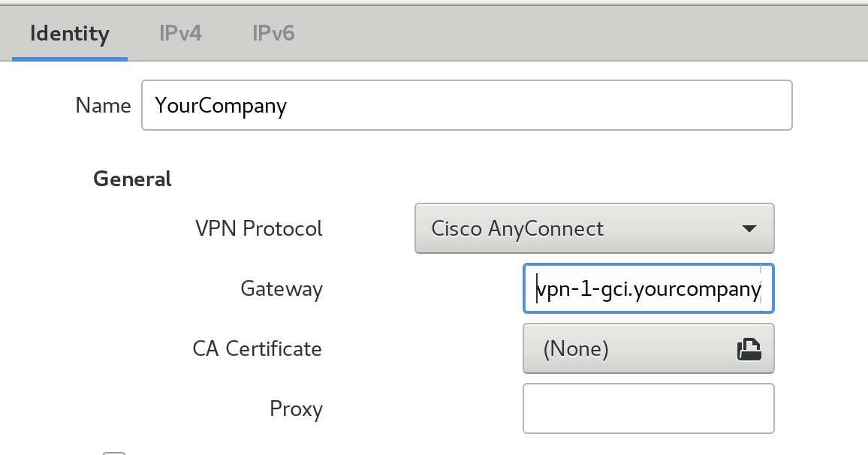
Task: Click the Proxy label
Action: point(296,409)
